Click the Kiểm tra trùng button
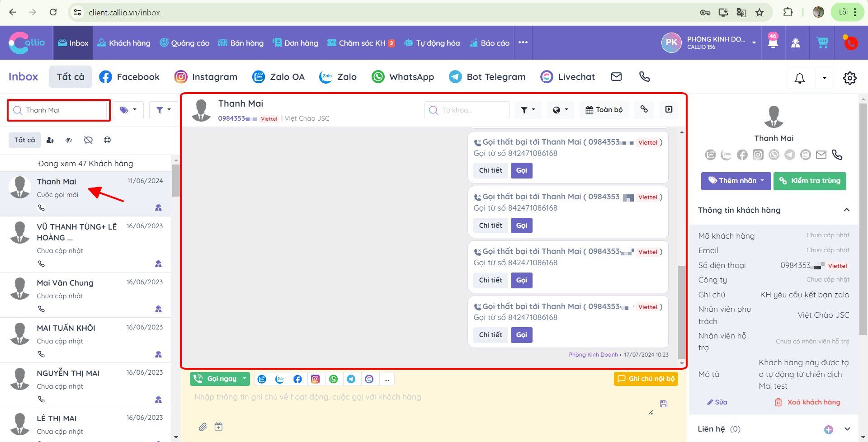The height and width of the screenshot is (442, 868). pos(809,181)
